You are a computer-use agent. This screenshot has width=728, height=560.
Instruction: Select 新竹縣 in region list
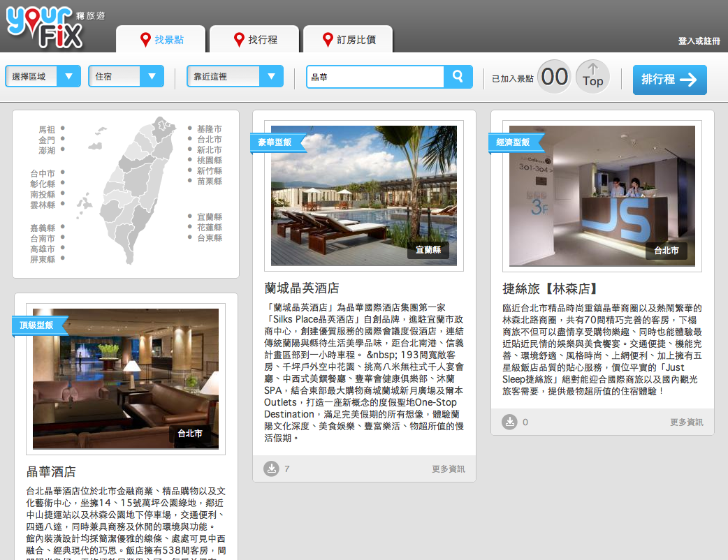(210, 171)
